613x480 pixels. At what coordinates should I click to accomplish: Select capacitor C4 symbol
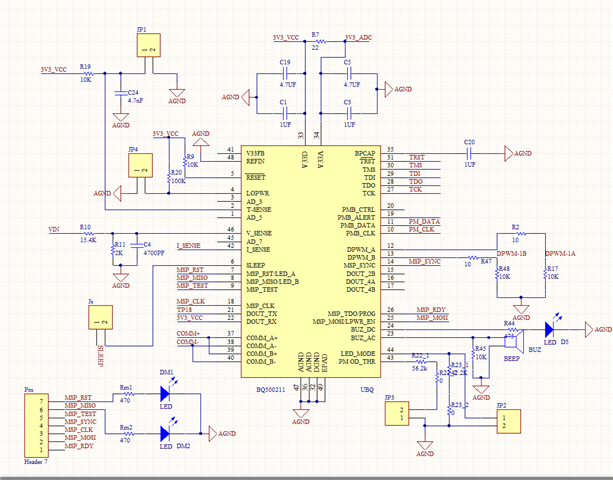pyautogui.click(x=137, y=245)
